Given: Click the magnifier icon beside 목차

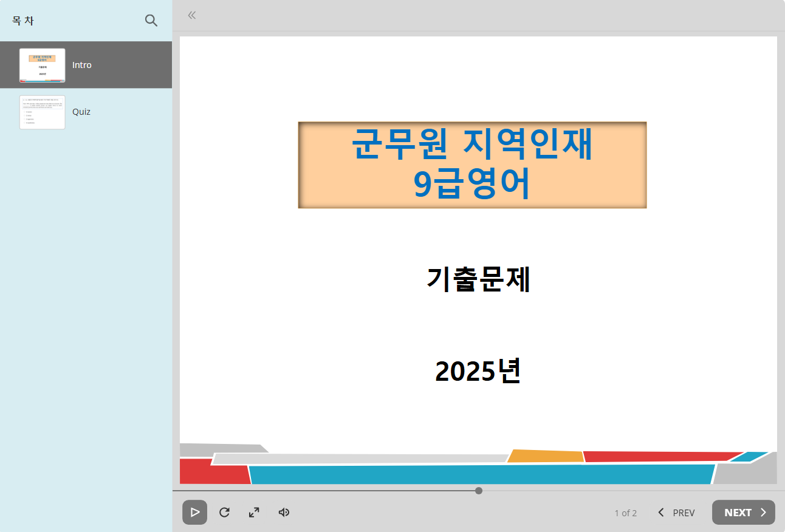Looking at the screenshot, I should point(151,20).
